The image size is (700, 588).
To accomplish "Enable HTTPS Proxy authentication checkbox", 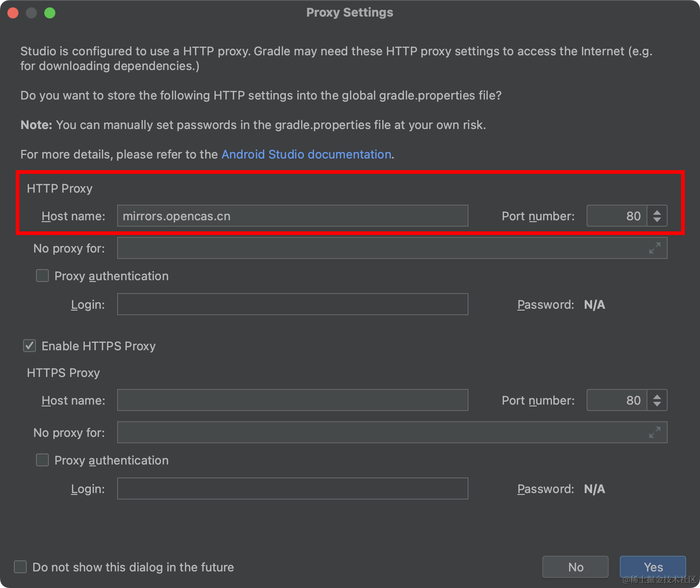I will click(42, 460).
